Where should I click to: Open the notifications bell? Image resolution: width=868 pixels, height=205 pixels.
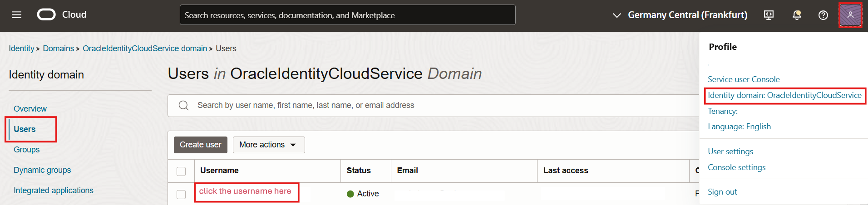click(797, 15)
